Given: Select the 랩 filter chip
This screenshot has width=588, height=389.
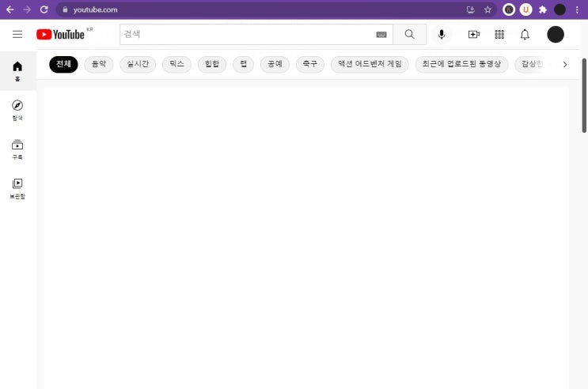Looking at the screenshot, I should [244, 65].
